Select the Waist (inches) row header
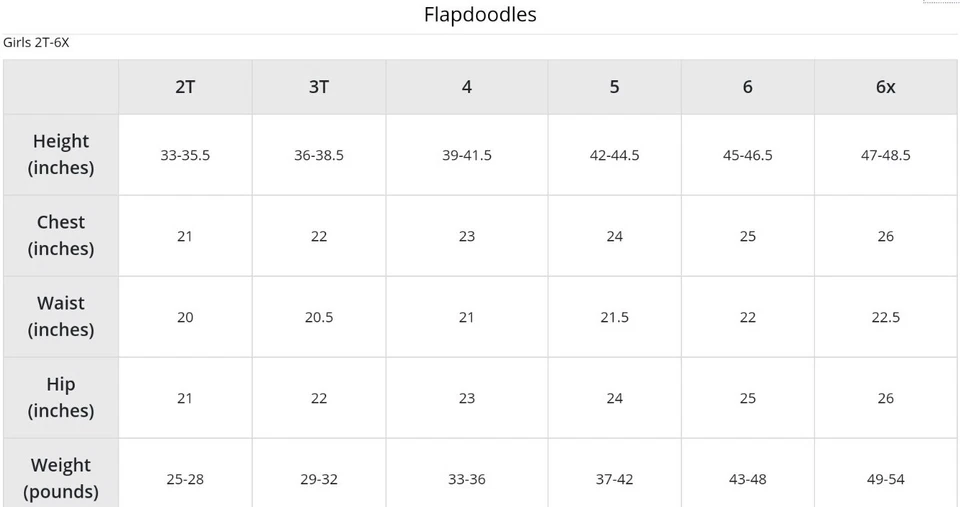 [61, 317]
